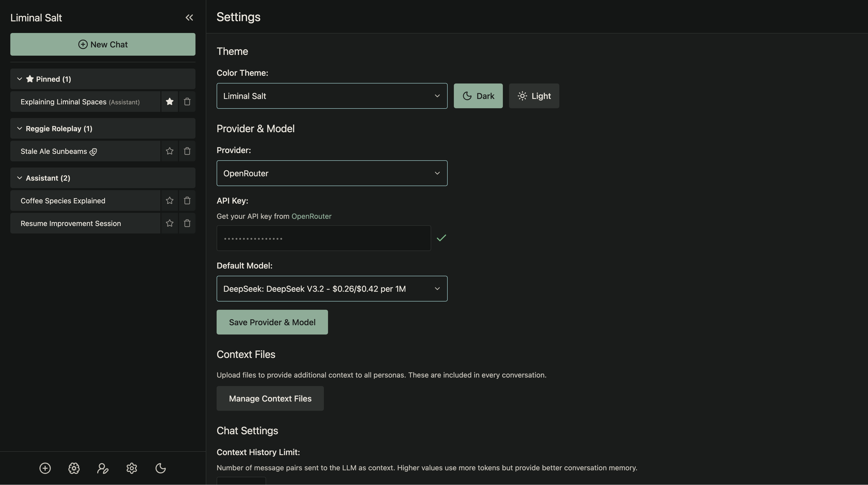The height and width of the screenshot is (485, 868).
Task: Unpin the Explaining Liminal Spaces conversation
Action: click(169, 101)
